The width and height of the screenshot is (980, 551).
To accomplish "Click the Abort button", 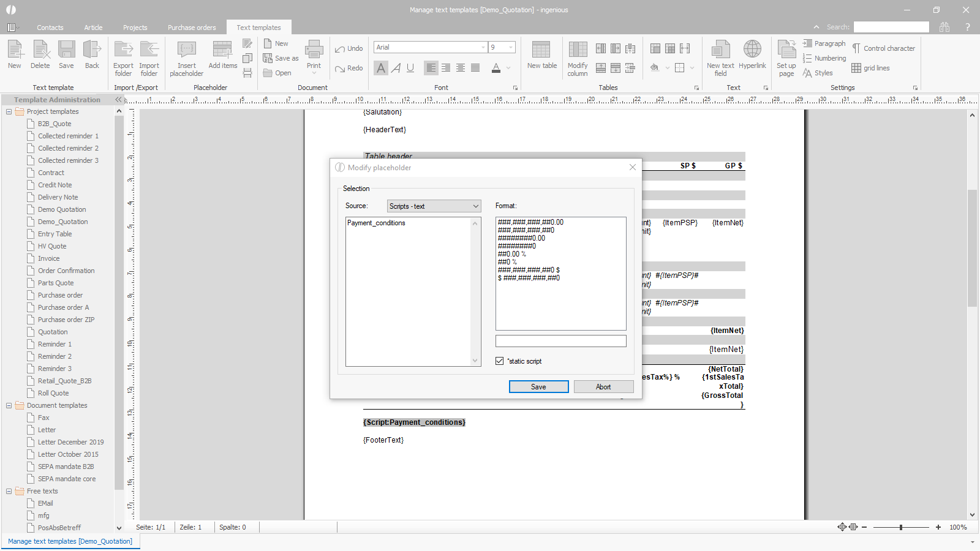I will 603,387.
